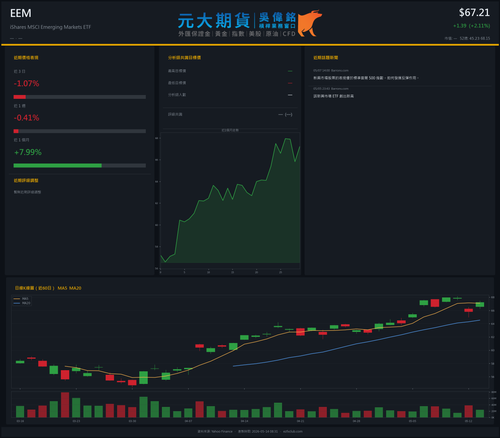Click the MA20 legend entry in K-line chart
The height and width of the screenshot is (438, 500).
click(x=22, y=303)
